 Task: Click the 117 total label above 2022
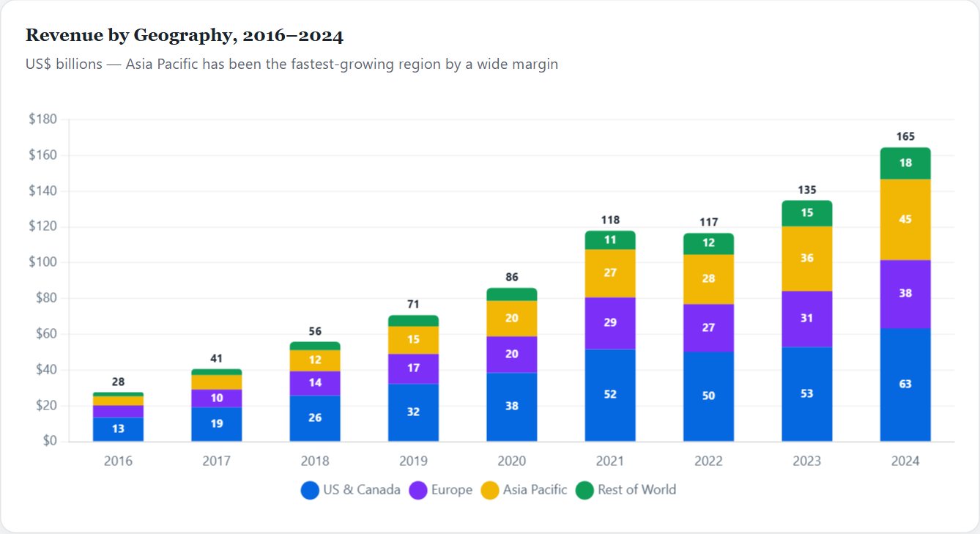pos(708,222)
